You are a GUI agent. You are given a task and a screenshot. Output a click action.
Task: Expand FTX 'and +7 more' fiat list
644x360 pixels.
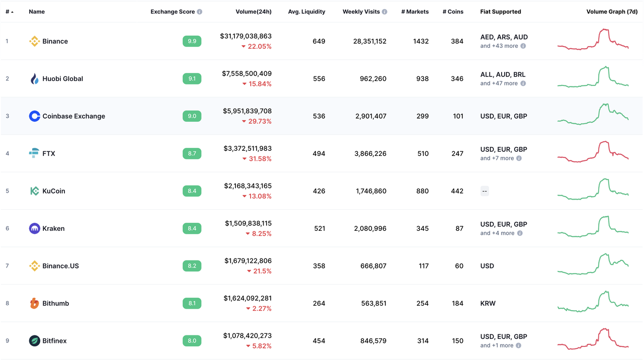point(497,158)
